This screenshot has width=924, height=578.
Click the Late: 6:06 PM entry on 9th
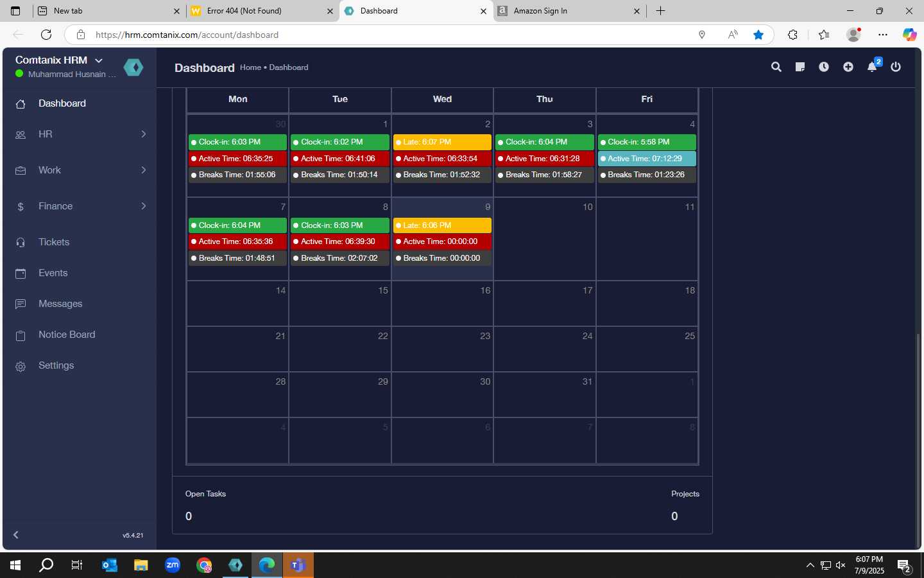(442, 225)
